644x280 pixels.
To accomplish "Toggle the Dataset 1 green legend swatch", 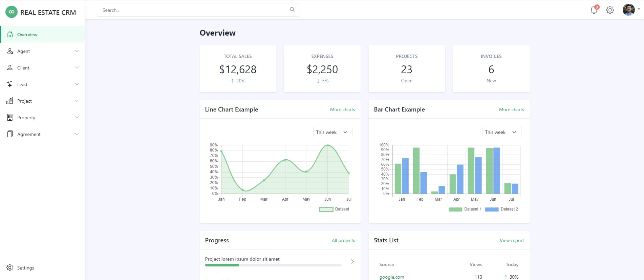I will (x=455, y=209).
